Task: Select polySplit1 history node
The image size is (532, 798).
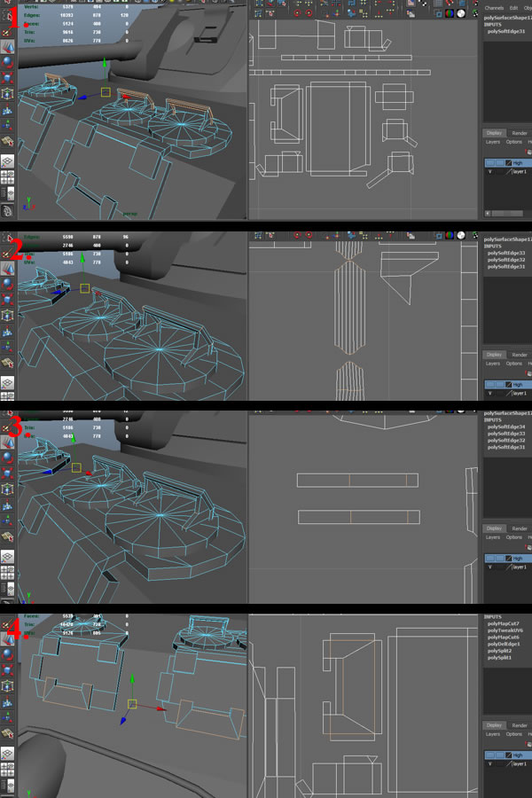Action: point(499,658)
